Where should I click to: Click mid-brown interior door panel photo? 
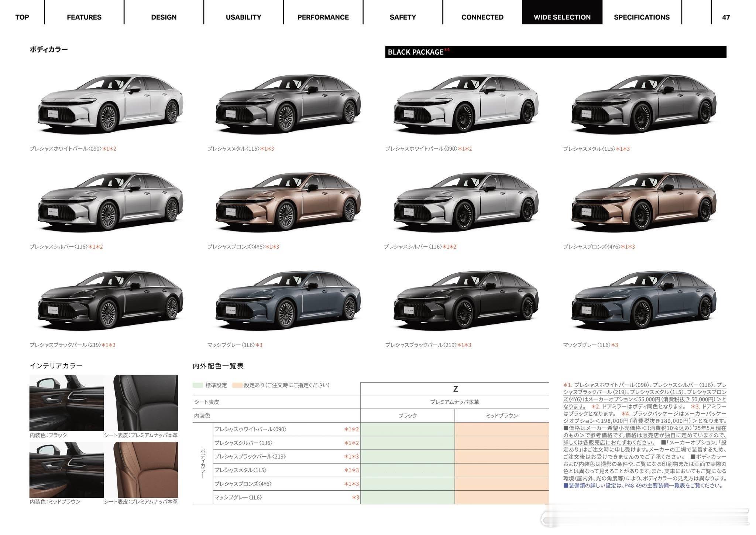click(66, 470)
